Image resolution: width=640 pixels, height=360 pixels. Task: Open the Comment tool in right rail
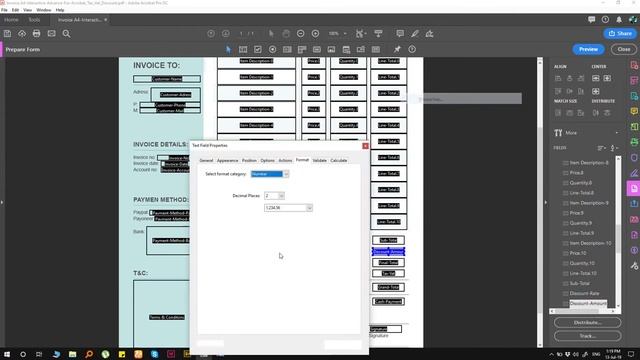click(634, 111)
